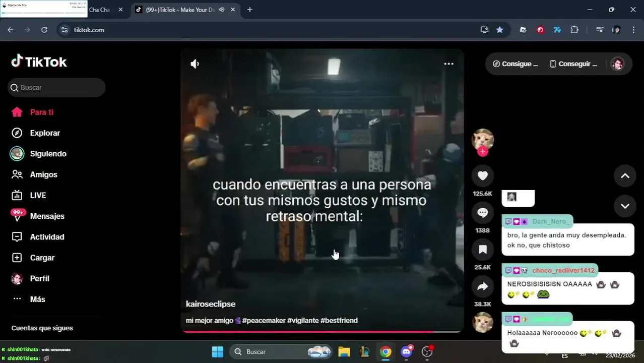This screenshot has height=363, width=644.
Task: Close the TikTok browser tab
Action: (x=233, y=10)
